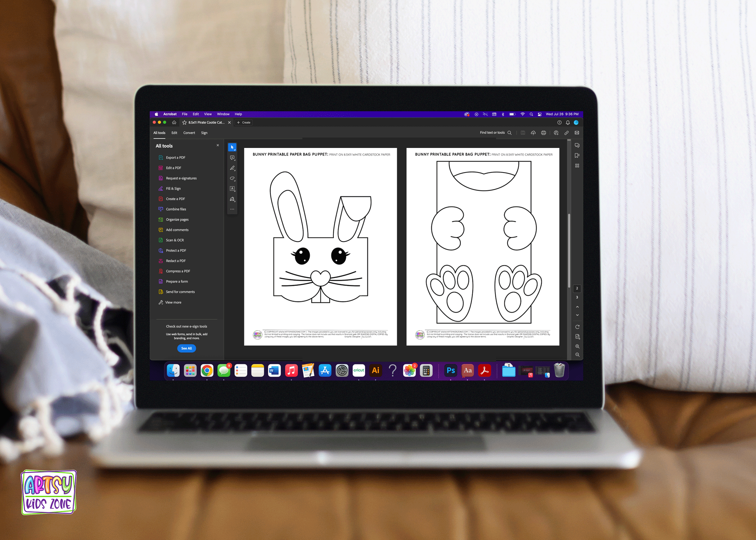
Task: Select page 3 in page navigation
Action: (577, 297)
